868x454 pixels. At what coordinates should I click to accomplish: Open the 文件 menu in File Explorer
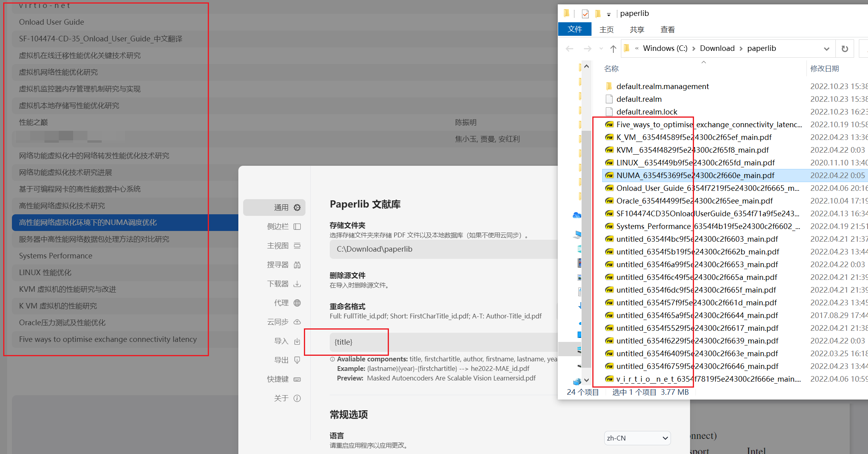click(x=574, y=29)
